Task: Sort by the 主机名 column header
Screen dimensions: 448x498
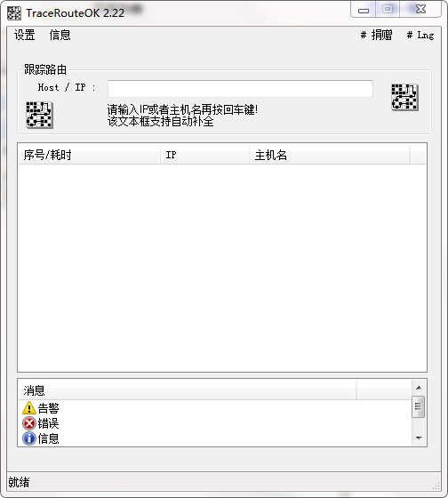Action: tap(330, 155)
